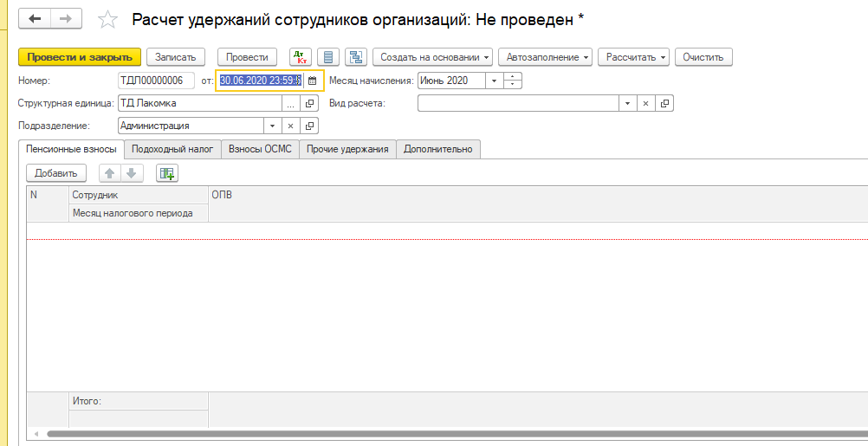Go forward with the right arrow button
The height and width of the screenshot is (446, 868).
coord(66,19)
